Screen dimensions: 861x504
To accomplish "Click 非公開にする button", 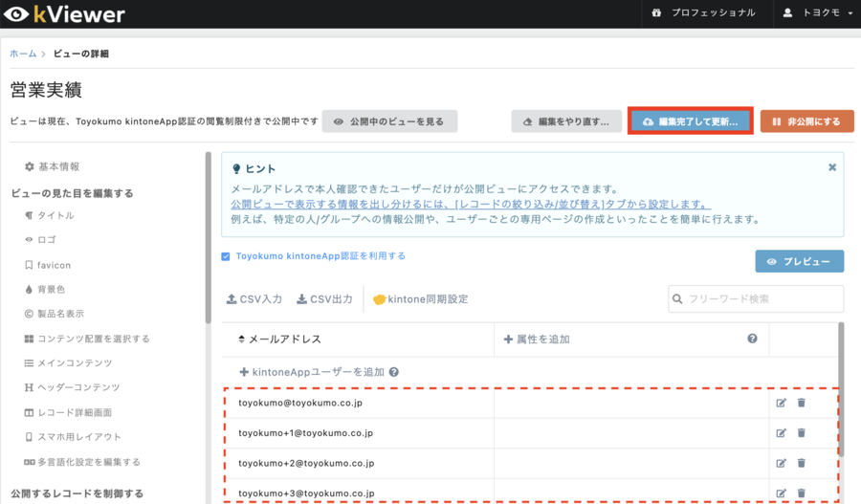I will [806, 121].
